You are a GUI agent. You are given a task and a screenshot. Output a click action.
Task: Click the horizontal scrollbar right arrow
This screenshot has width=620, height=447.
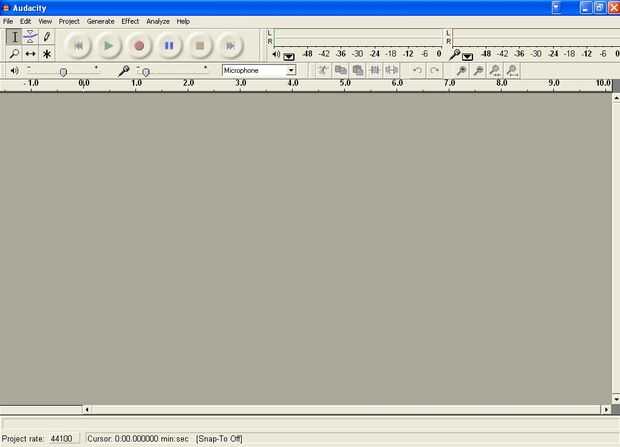click(606, 409)
